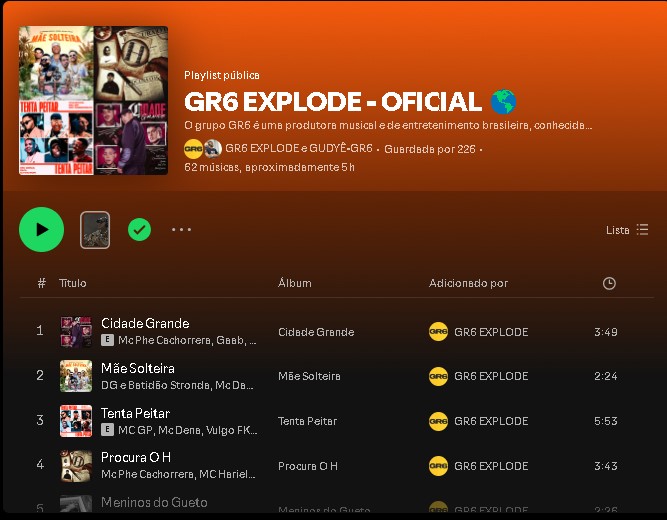Open the Tenta Peitar album link
Screen dimensions: 667x520
(308, 421)
